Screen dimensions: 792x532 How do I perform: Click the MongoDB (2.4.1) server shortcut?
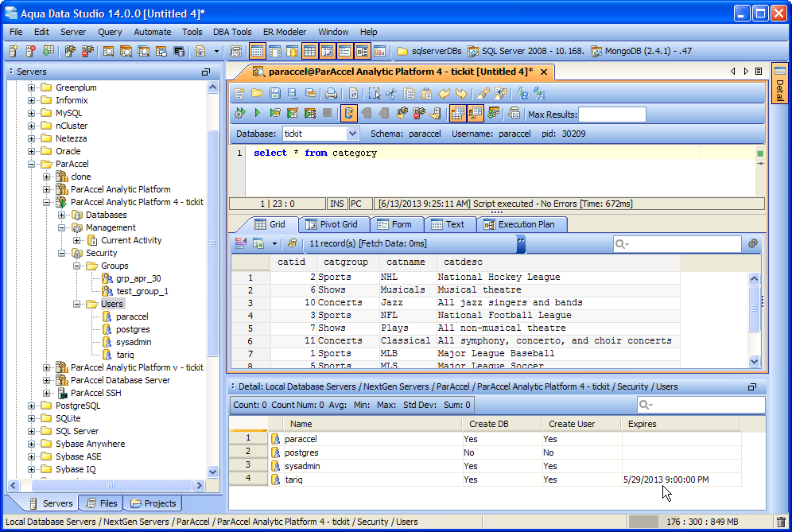pos(642,51)
